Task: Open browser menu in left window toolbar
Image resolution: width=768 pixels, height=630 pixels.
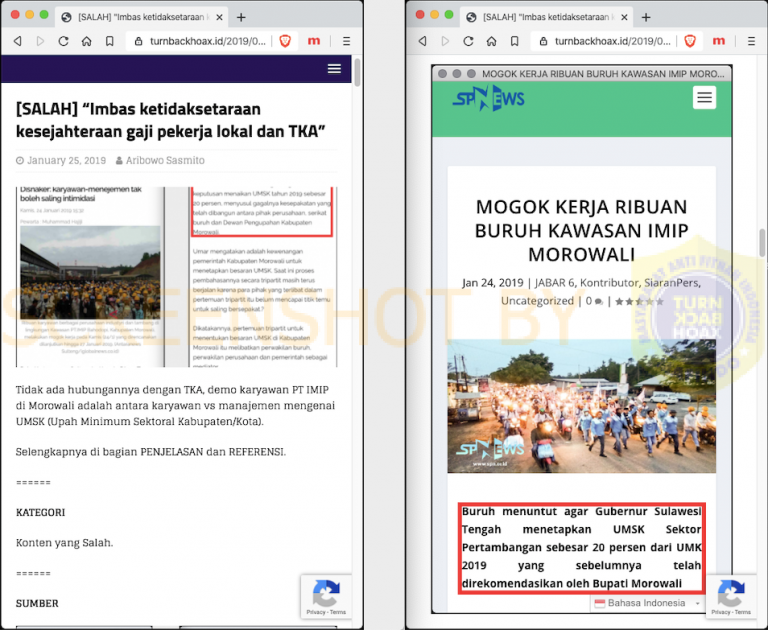Action: point(346,41)
